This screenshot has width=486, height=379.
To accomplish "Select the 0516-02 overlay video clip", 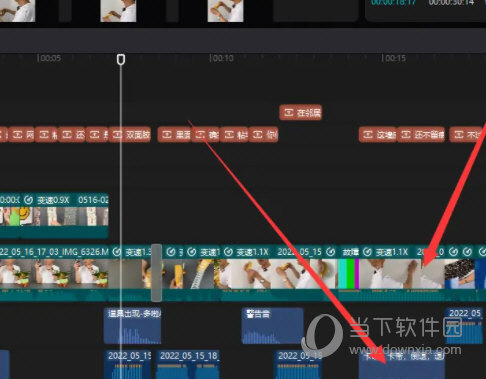I will tap(54, 216).
